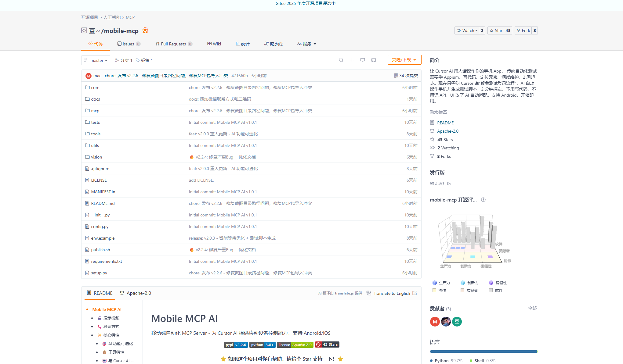Click the code compare icon beside 克隆/下载
This screenshot has height=364, width=623.
[x=373, y=60]
